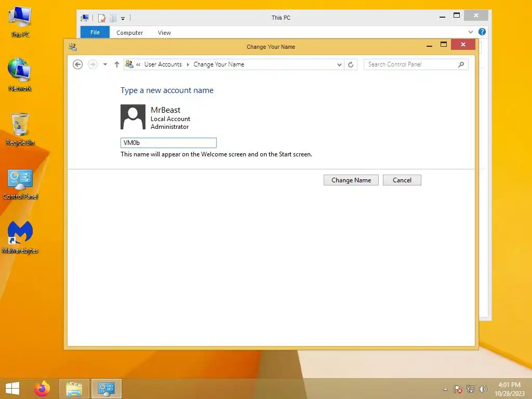532x399 pixels.
Task: Select the This PC desktop icon
Action: point(20,22)
